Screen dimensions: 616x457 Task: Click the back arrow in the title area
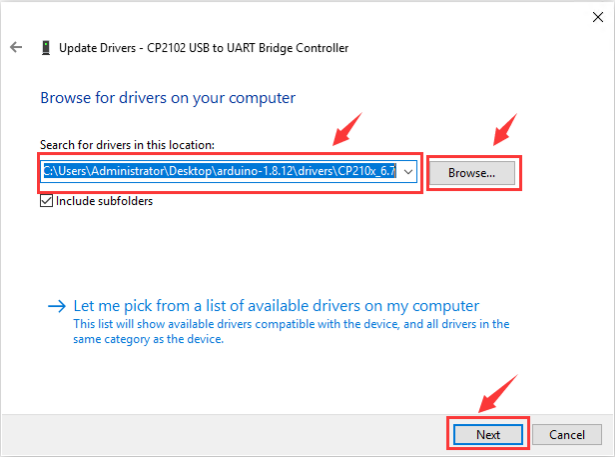coord(16,47)
